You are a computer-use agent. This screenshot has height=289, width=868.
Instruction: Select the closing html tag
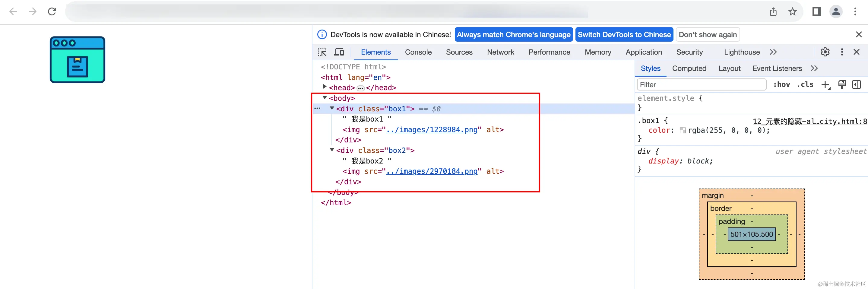point(336,203)
